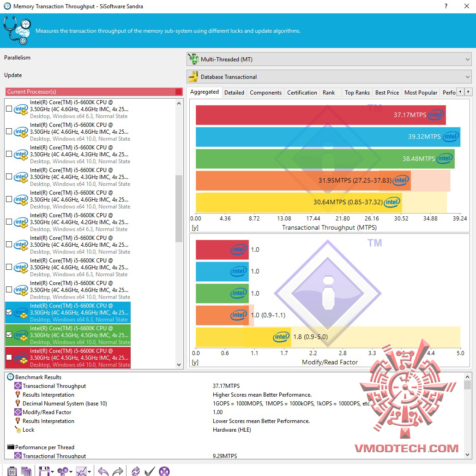Click Intel logo beside 1.8 (0.9-5.0) value

pyautogui.click(x=281, y=337)
